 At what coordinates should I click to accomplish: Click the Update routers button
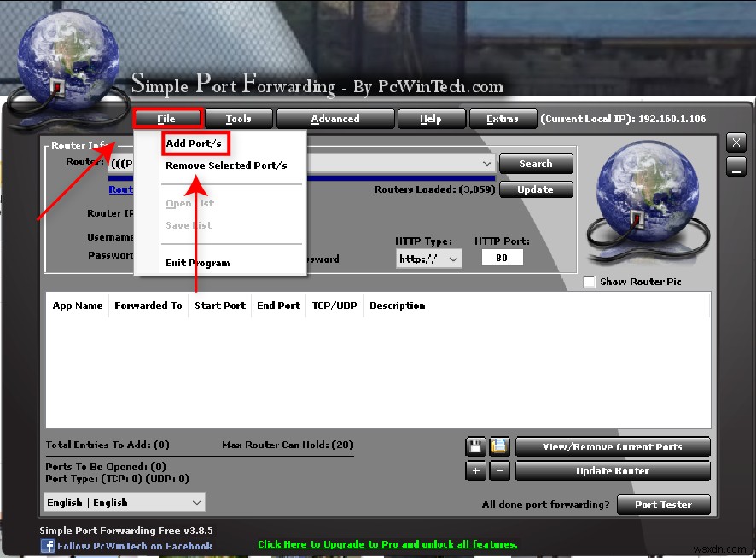pos(536,189)
